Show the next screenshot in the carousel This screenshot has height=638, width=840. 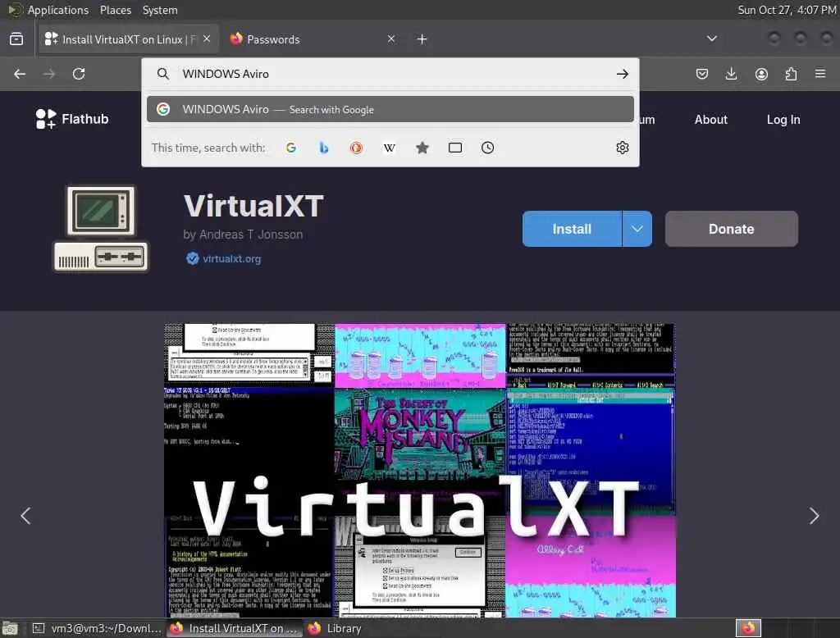pyautogui.click(x=814, y=515)
